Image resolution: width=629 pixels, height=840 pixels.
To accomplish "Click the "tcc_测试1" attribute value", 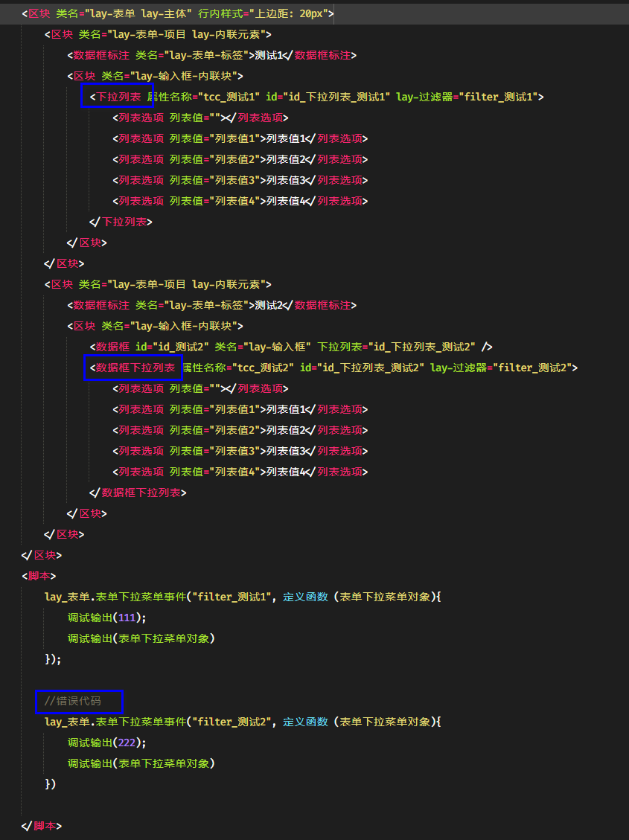I will pyautogui.click(x=229, y=97).
